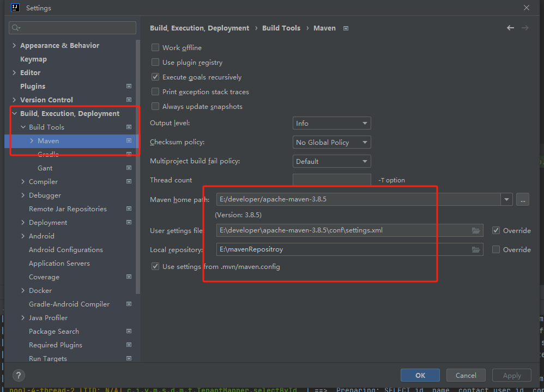Expand the Appearance & Behavior section
This screenshot has width=544, height=392.
click(14, 45)
